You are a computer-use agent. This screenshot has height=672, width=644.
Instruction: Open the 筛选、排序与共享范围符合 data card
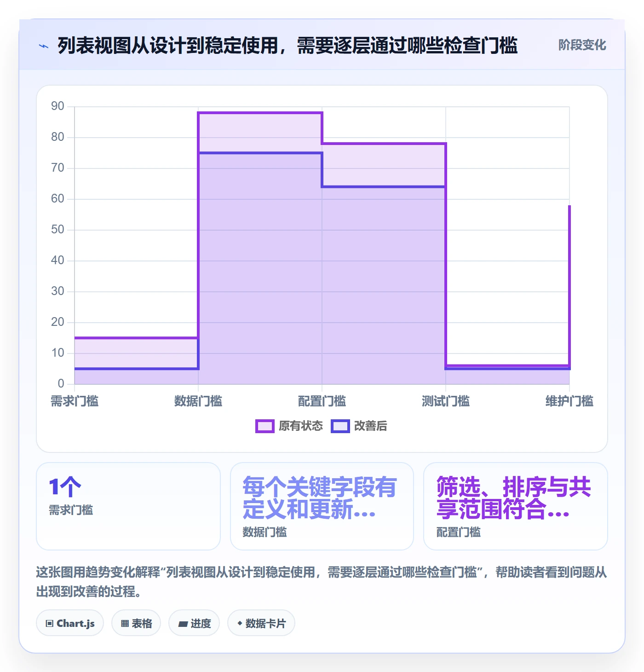(516, 506)
